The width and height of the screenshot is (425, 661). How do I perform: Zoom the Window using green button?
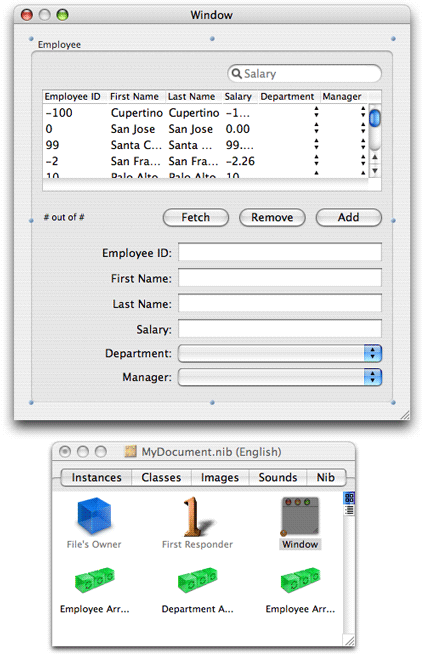[x=62, y=15]
